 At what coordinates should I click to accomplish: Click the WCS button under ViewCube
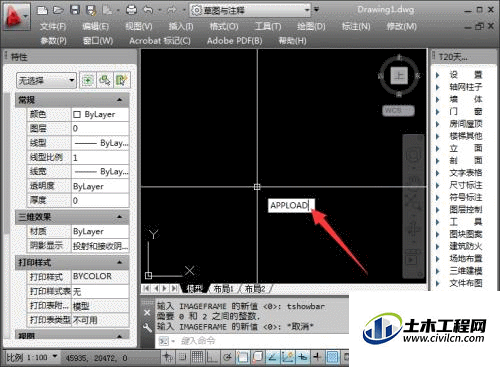tap(398, 110)
